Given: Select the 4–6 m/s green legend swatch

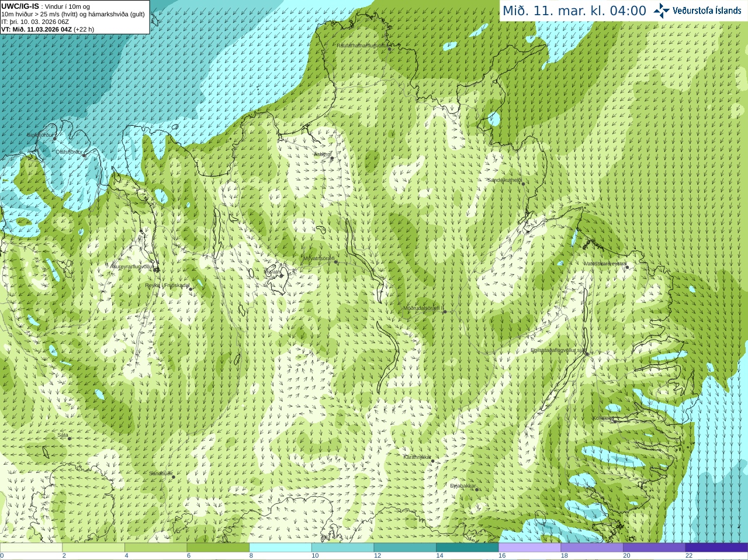Looking at the screenshot, I should tap(156, 548).
